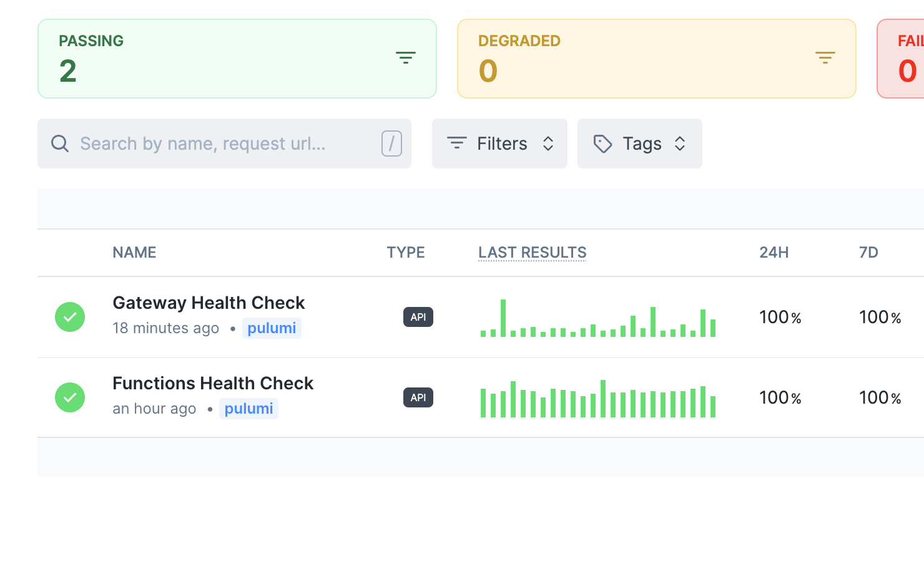924x569 pixels.
Task: Click the magnifier search icon
Action: 60,143
